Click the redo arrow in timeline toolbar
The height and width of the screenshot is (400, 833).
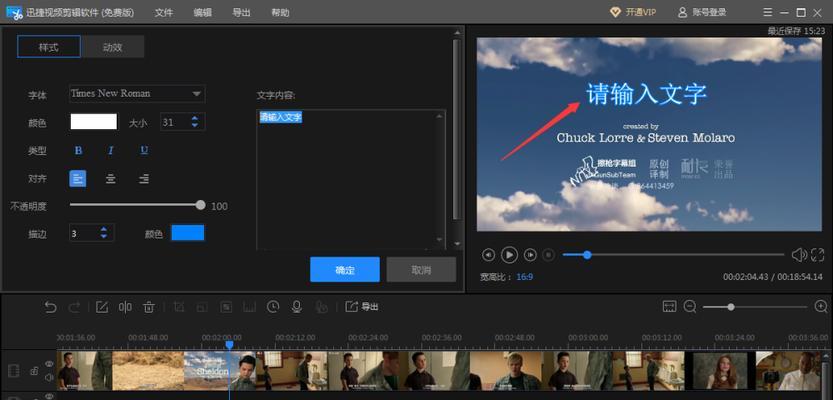pyautogui.click(x=74, y=307)
